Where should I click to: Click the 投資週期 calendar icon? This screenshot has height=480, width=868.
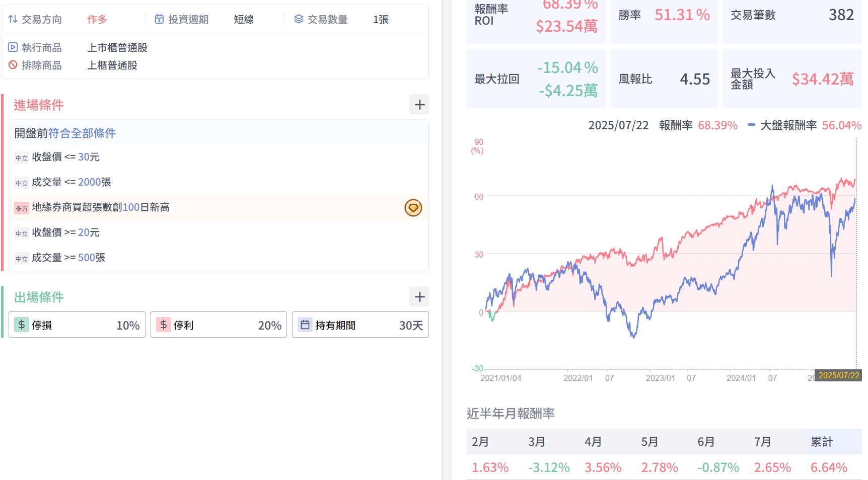coord(159,19)
